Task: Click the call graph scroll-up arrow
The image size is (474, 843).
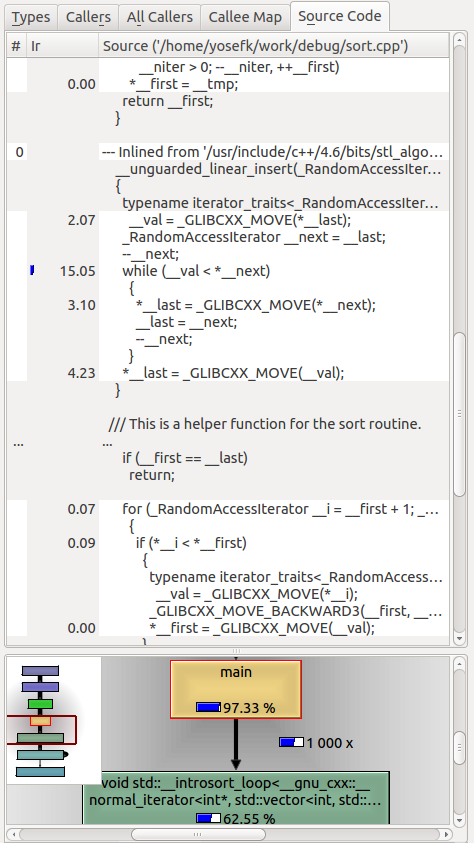Action: pos(459,665)
